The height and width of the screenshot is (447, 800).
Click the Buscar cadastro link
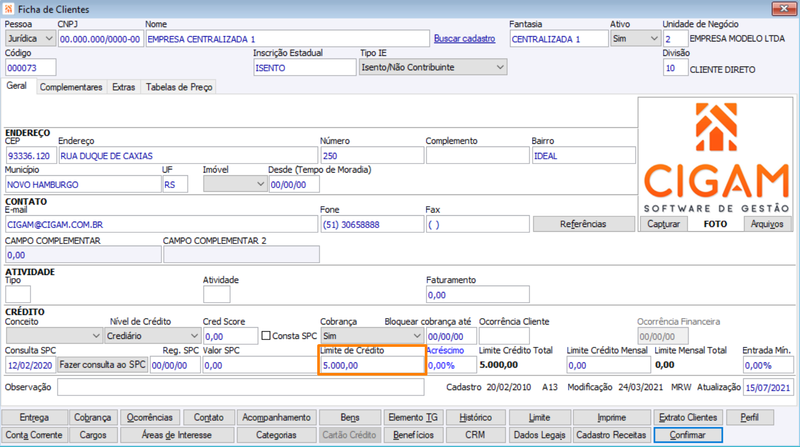(464, 39)
